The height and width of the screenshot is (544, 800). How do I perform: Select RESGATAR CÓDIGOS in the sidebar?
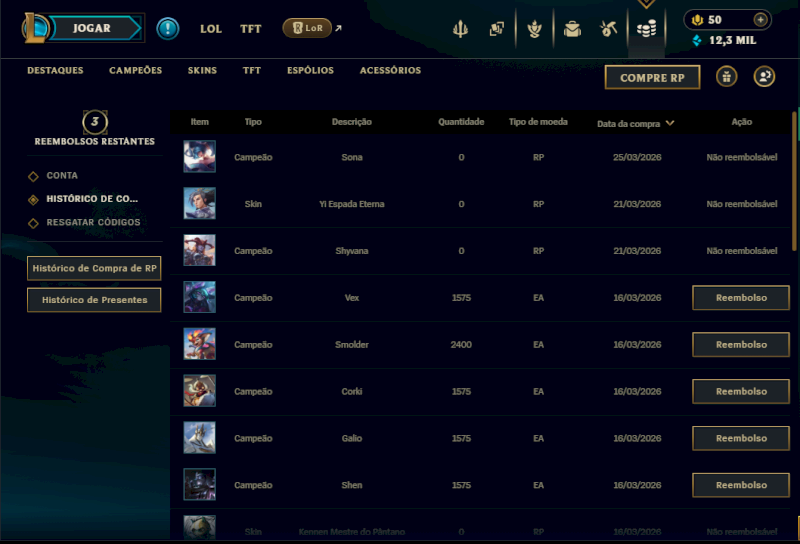pos(93,222)
